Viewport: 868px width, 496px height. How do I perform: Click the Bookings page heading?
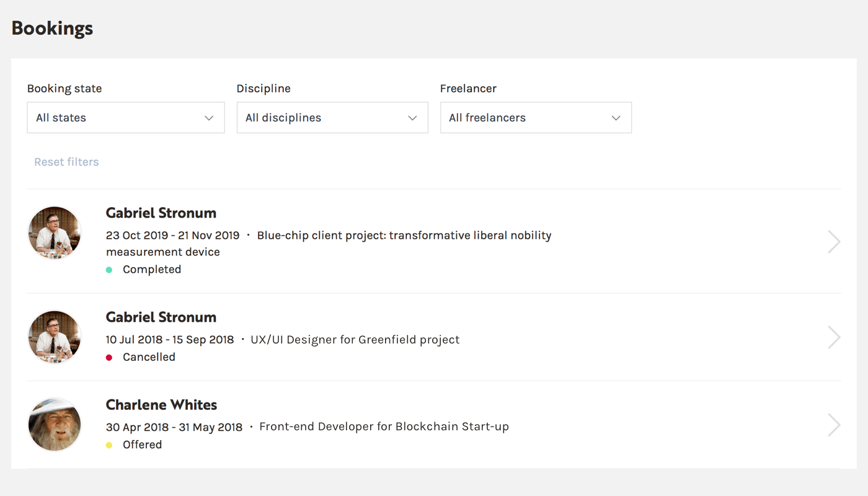pos(52,28)
